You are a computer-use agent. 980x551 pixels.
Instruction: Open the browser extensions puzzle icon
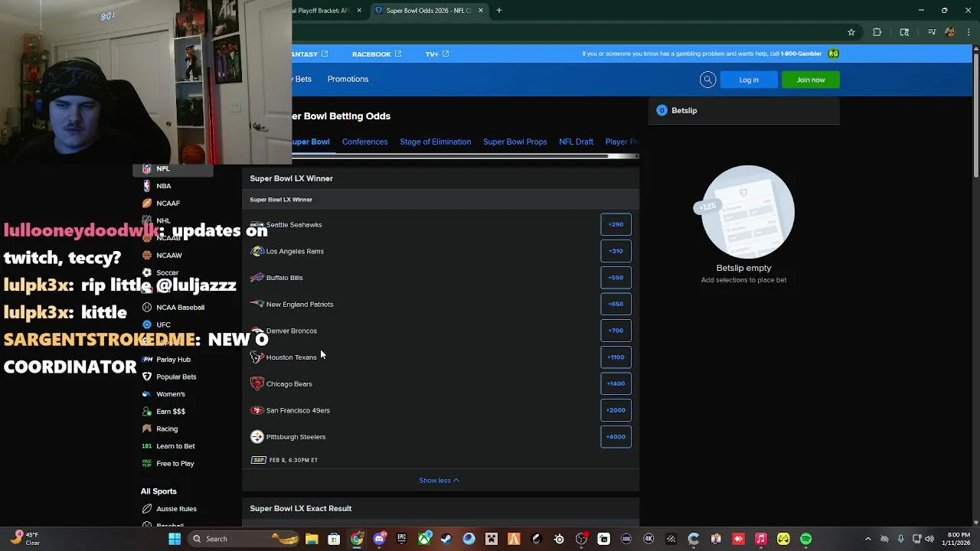(877, 32)
